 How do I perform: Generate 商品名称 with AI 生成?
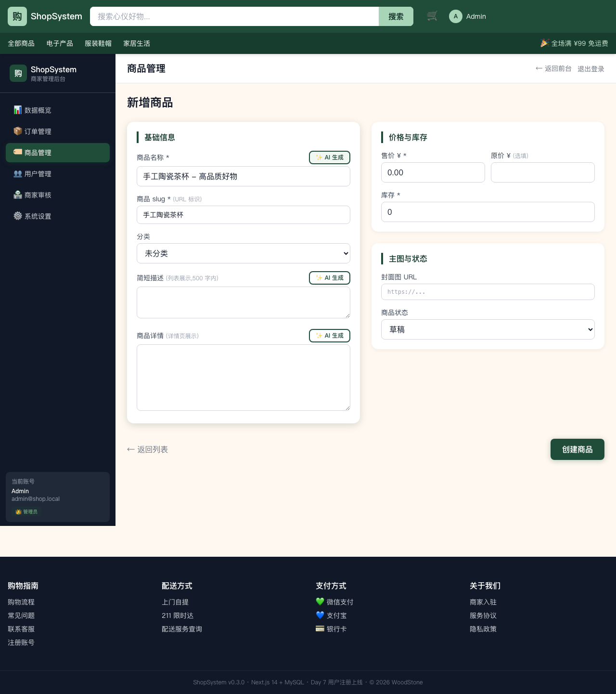(x=330, y=157)
